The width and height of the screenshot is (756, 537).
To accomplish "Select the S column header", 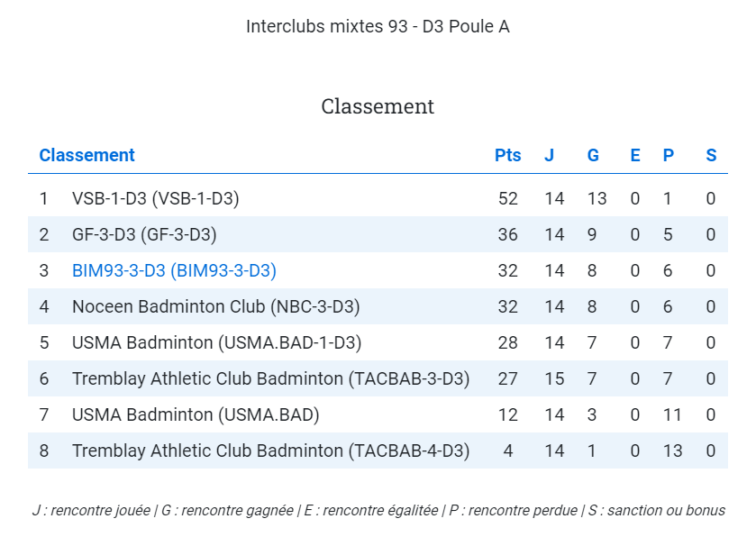I will click(711, 155).
